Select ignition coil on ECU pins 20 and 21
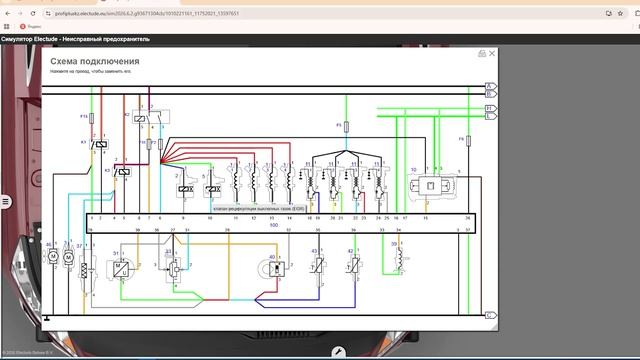 (333, 184)
